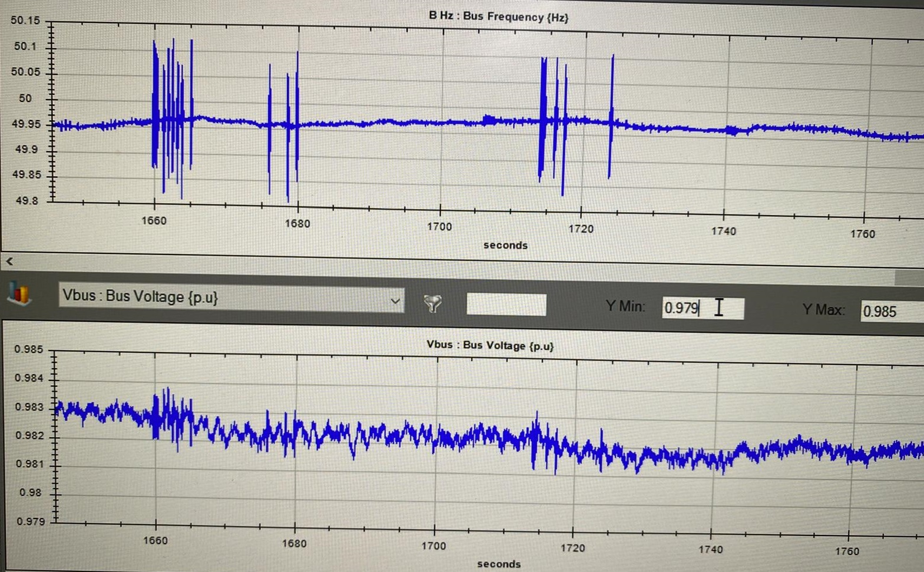Click the 1700 x-axis tick on frequency plot
The width and height of the screenshot is (924, 572).
pos(439,226)
